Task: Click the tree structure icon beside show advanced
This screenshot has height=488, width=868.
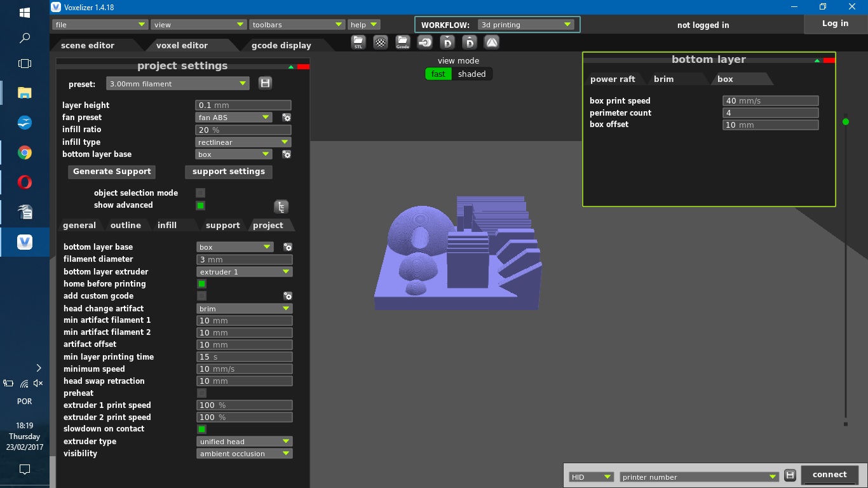Action: click(x=281, y=207)
